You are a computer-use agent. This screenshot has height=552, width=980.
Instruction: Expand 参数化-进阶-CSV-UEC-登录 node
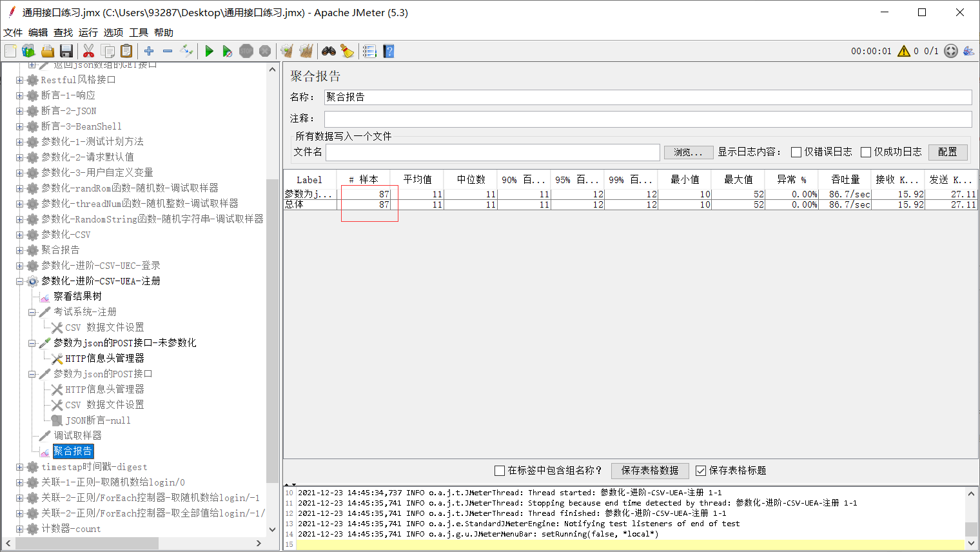point(19,266)
